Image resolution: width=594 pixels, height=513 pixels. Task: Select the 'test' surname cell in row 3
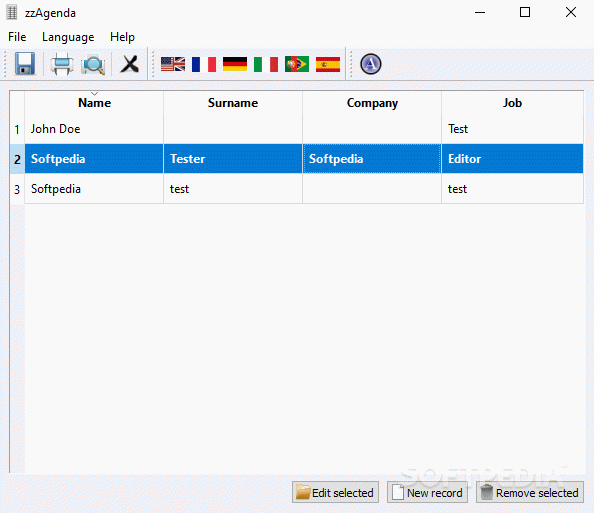[x=233, y=189]
